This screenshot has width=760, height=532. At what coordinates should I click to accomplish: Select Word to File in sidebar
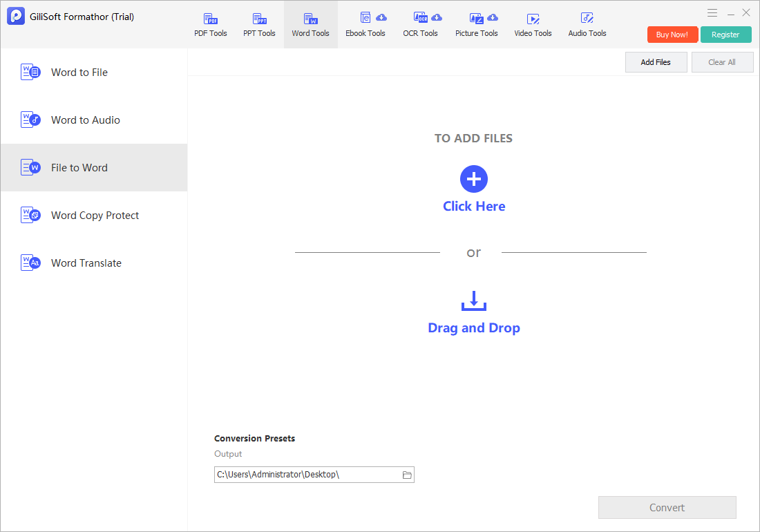(x=94, y=72)
